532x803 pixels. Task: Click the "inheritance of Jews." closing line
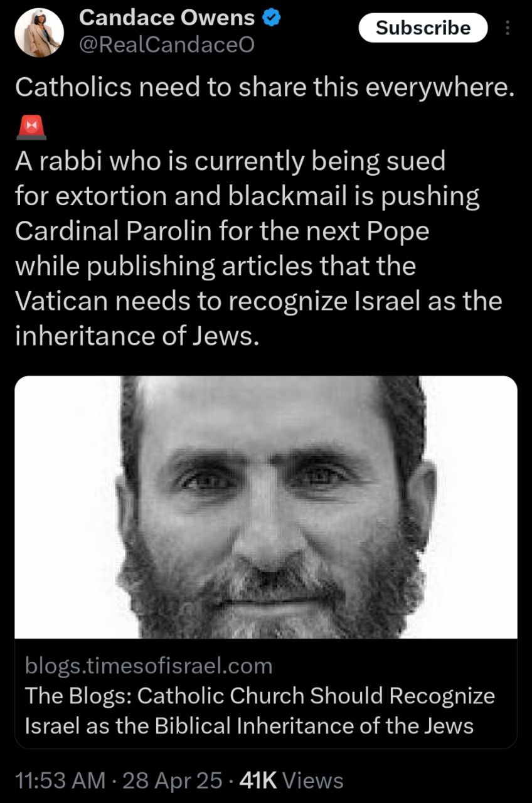(136, 336)
